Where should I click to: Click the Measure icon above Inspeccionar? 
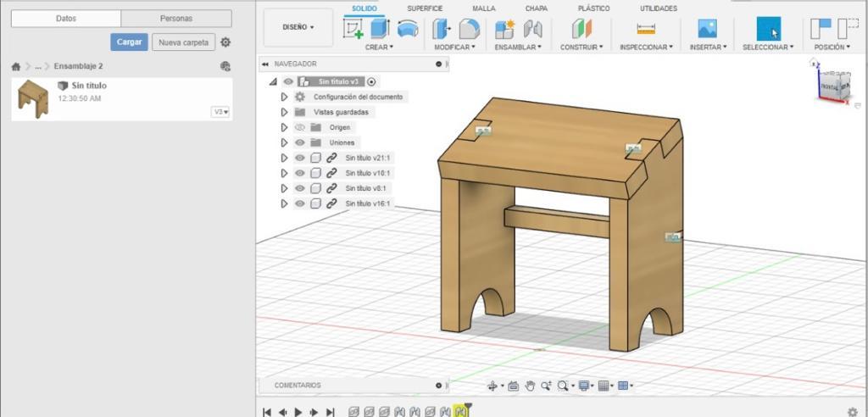(646, 29)
